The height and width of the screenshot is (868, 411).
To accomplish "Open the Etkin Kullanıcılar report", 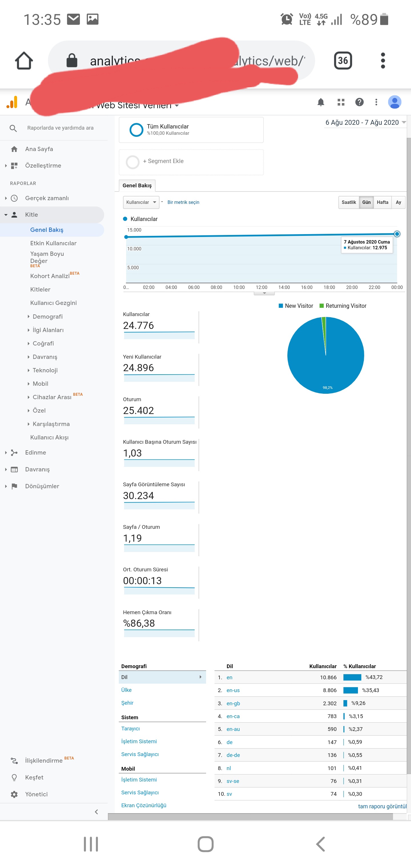I will [53, 243].
